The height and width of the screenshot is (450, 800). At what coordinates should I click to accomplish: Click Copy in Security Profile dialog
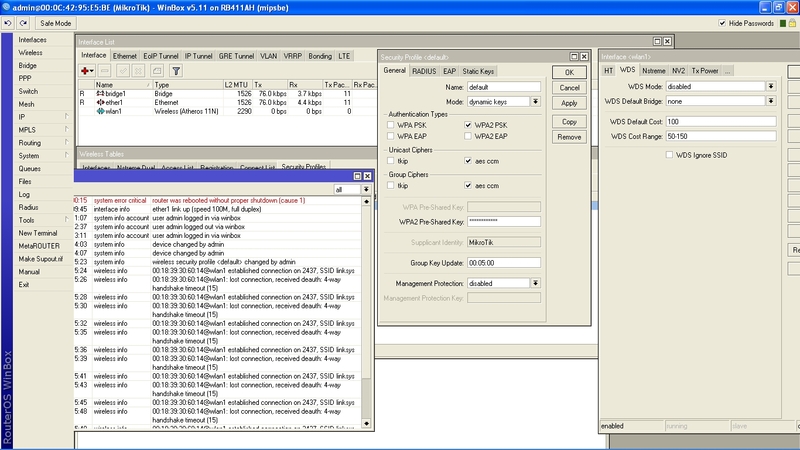point(569,122)
